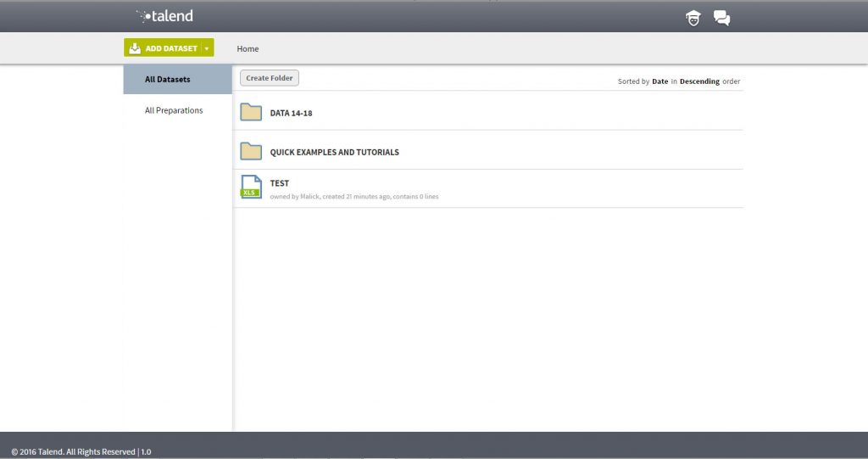Image resolution: width=868 pixels, height=459 pixels.
Task: Expand the Add Dataset dropdown arrow
Action: point(207,48)
